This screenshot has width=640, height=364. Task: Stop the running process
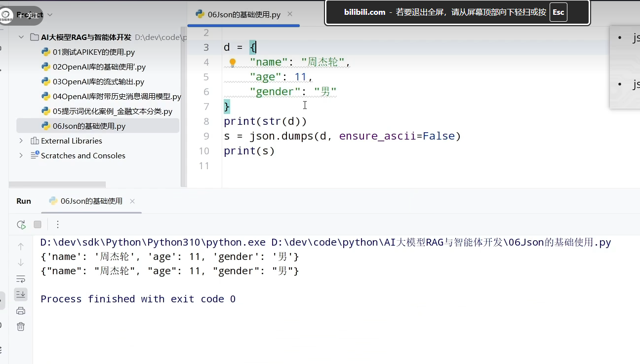point(38,224)
